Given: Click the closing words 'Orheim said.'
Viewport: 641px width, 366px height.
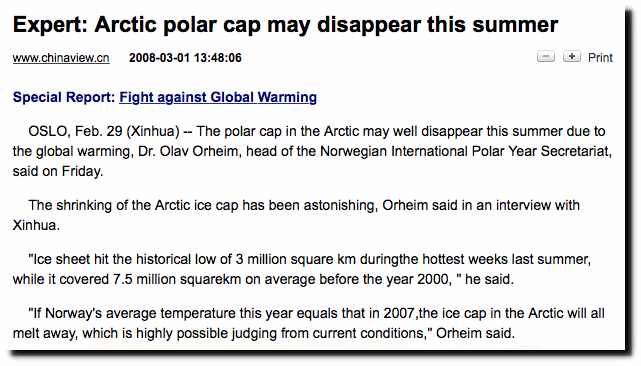Looking at the screenshot, I should tap(475, 333).
